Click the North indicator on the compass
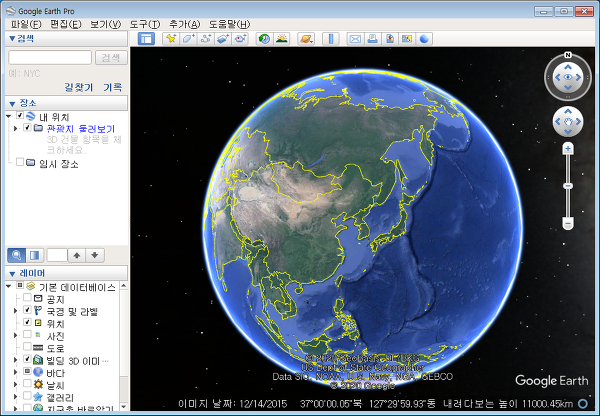The height and width of the screenshot is (416, 600). click(568, 55)
